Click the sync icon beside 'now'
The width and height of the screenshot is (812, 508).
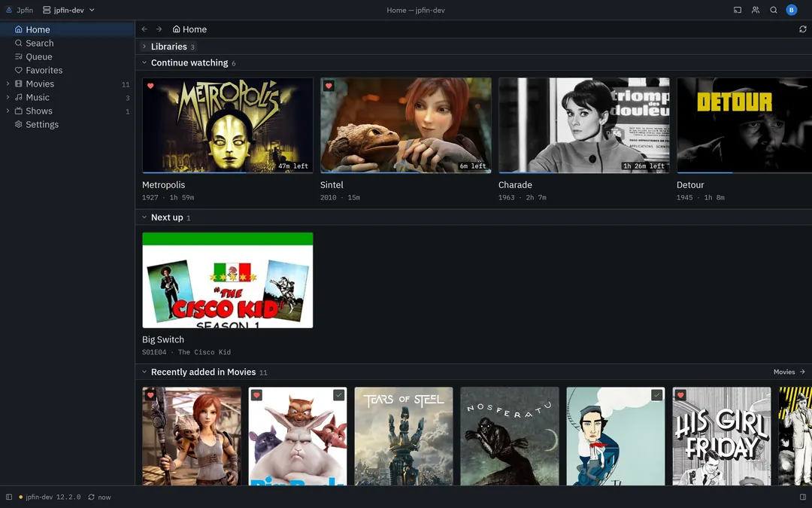click(91, 497)
